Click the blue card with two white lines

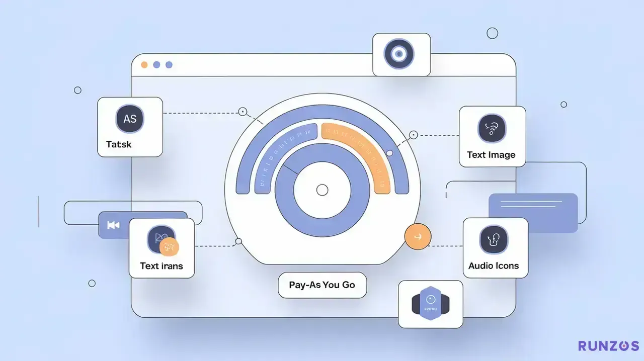533,213
